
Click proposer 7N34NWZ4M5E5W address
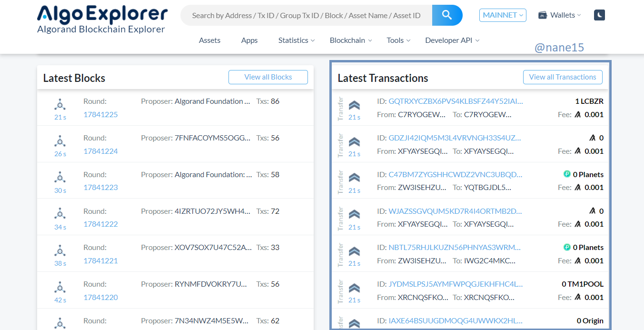[211, 321]
